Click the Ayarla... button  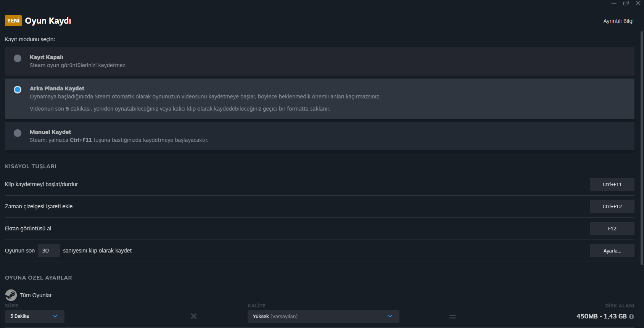pyautogui.click(x=612, y=251)
